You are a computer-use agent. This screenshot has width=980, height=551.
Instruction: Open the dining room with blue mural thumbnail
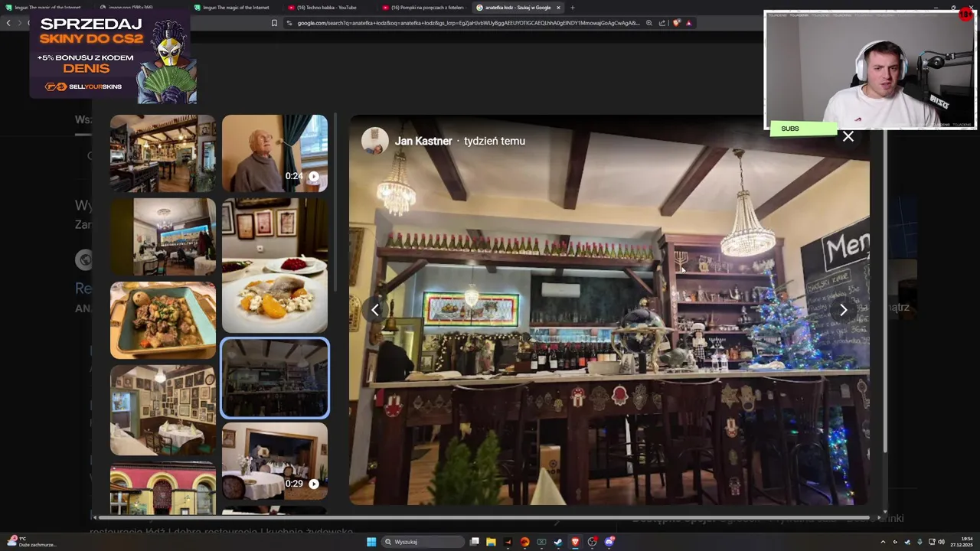click(x=163, y=237)
